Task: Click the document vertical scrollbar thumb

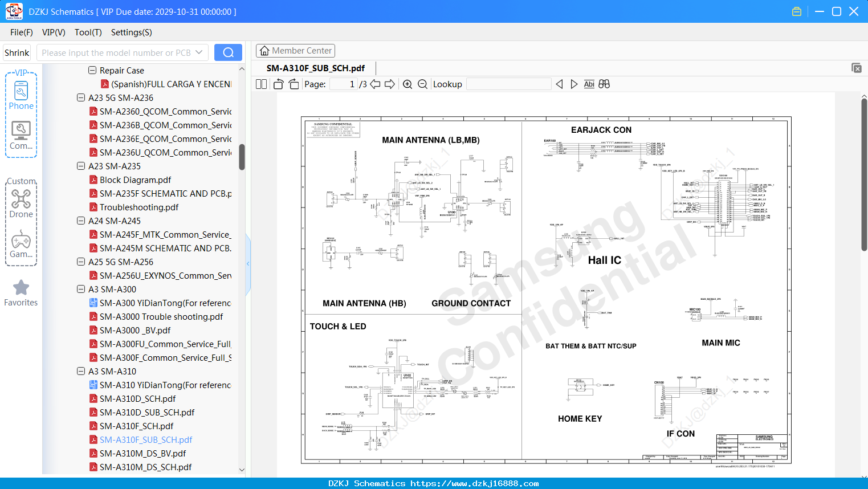Action: tap(864, 175)
